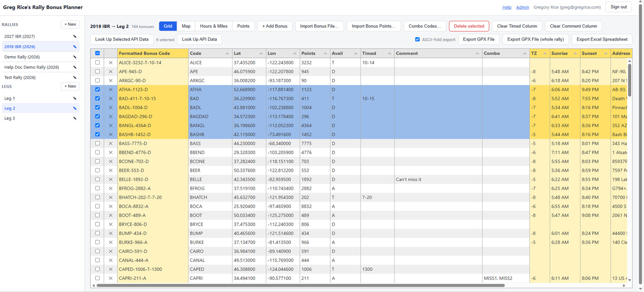
Task: Click the horizontal scrollbar of the grid
Action: pyautogui.click(x=300, y=285)
